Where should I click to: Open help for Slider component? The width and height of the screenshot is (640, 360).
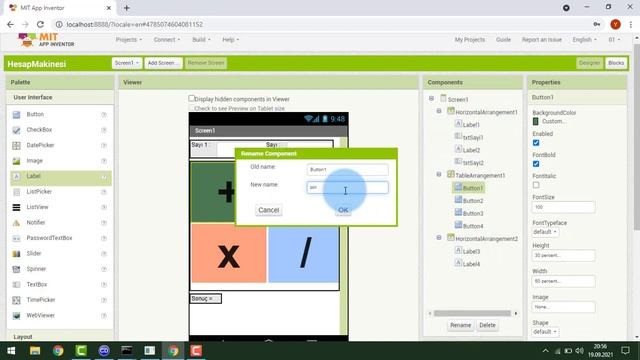click(104, 254)
